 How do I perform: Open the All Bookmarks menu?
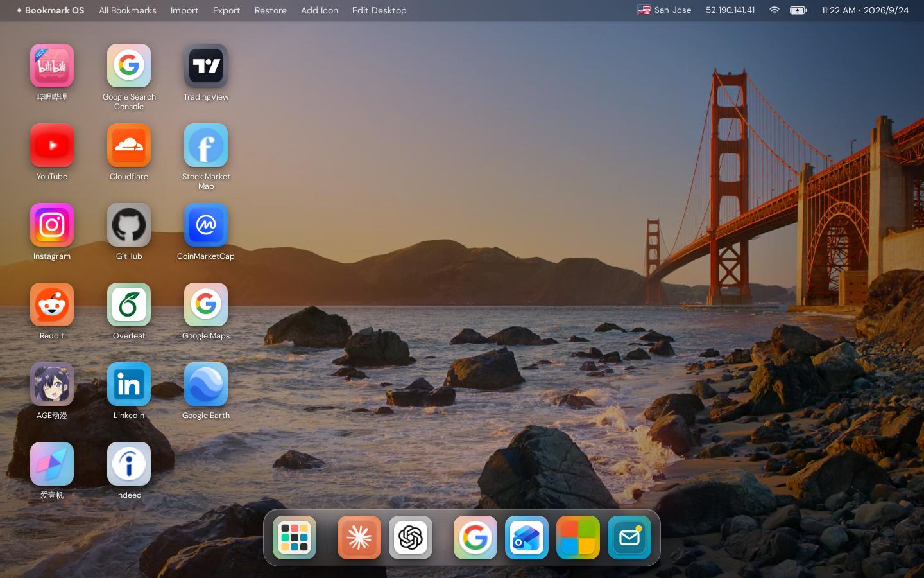pos(128,10)
